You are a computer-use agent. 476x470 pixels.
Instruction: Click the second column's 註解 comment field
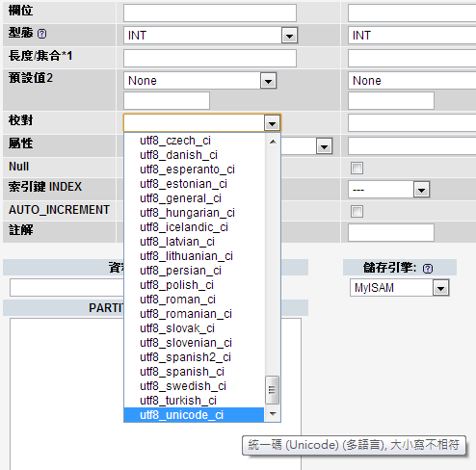[x=391, y=233]
